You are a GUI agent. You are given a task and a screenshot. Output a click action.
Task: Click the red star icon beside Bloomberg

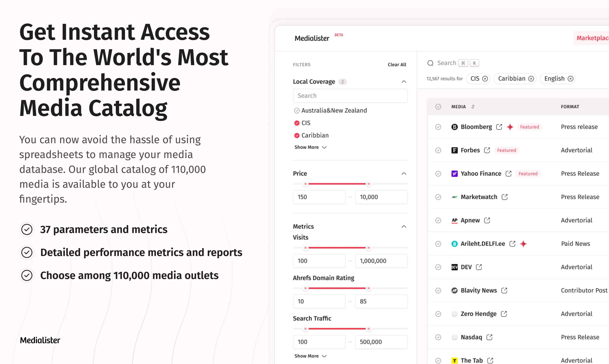(x=510, y=127)
